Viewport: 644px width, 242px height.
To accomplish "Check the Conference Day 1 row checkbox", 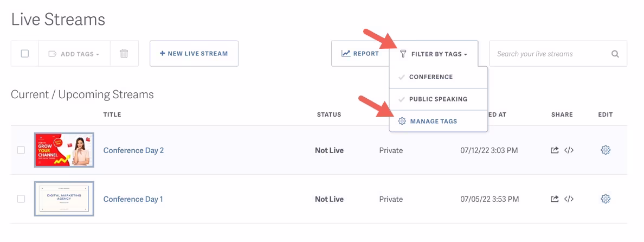I will 21,199.
